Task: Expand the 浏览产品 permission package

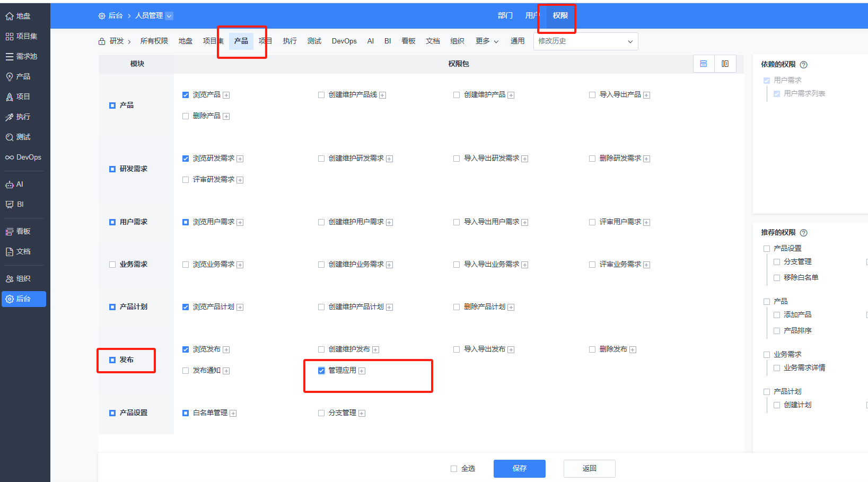Action: (226, 95)
